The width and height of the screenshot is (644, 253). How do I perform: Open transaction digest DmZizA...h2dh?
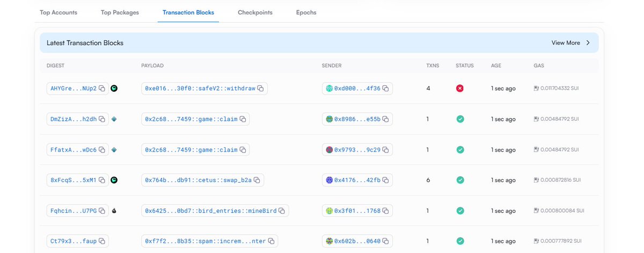tap(74, 119)
